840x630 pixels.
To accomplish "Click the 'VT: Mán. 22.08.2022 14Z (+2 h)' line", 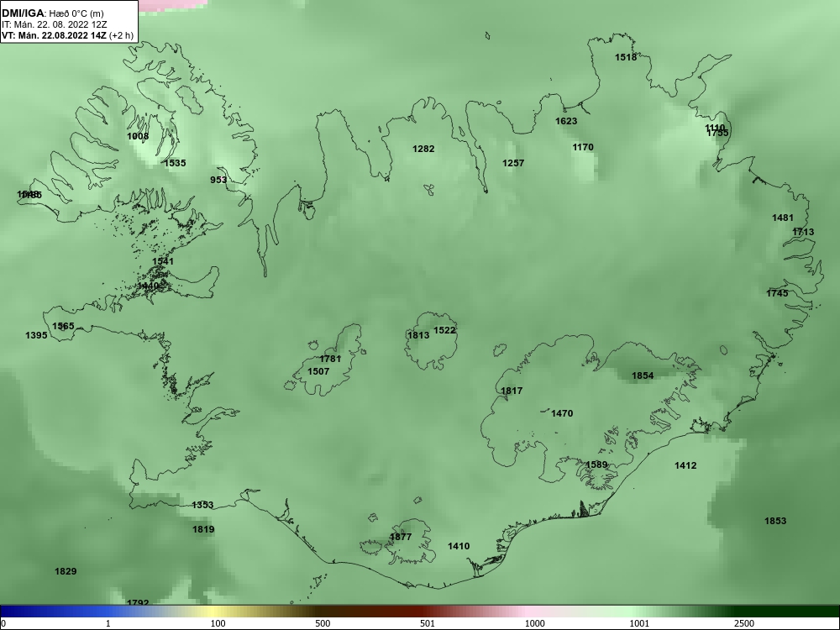I will pyautogui.click(x=66, y=35).
